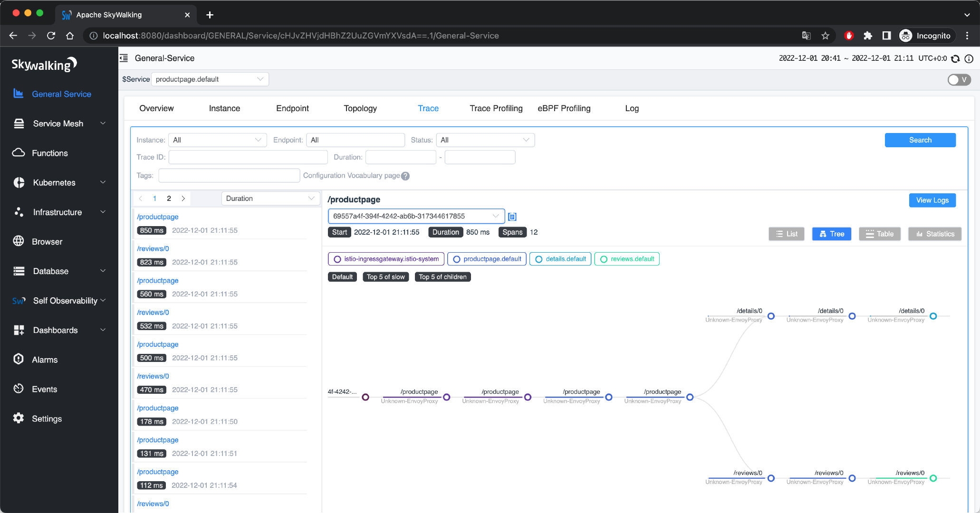Viewport: 980px width, 513px height.
Task: Copy the trace ID using the copy icon
Action: pos(512,216)
